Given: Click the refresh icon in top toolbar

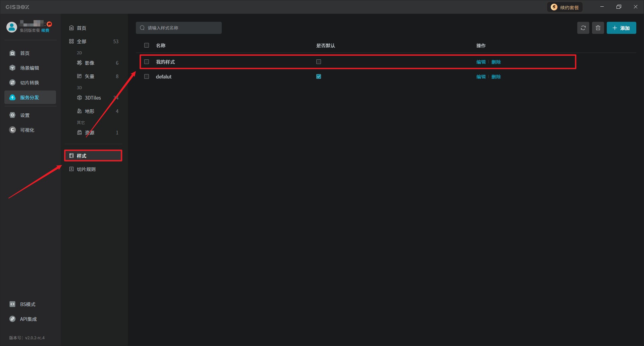Looking at the screenshot, I should 583,28.
